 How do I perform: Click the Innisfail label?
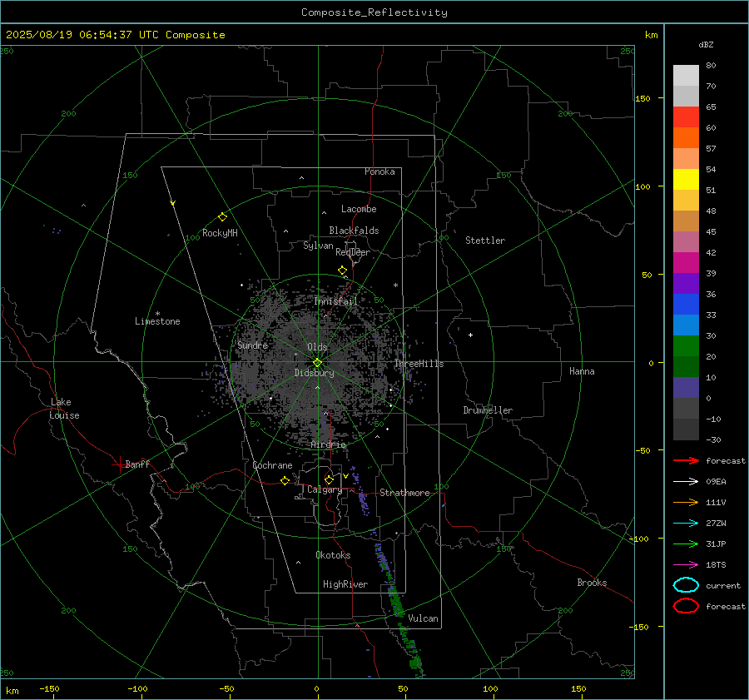click(x=335, y=301)
